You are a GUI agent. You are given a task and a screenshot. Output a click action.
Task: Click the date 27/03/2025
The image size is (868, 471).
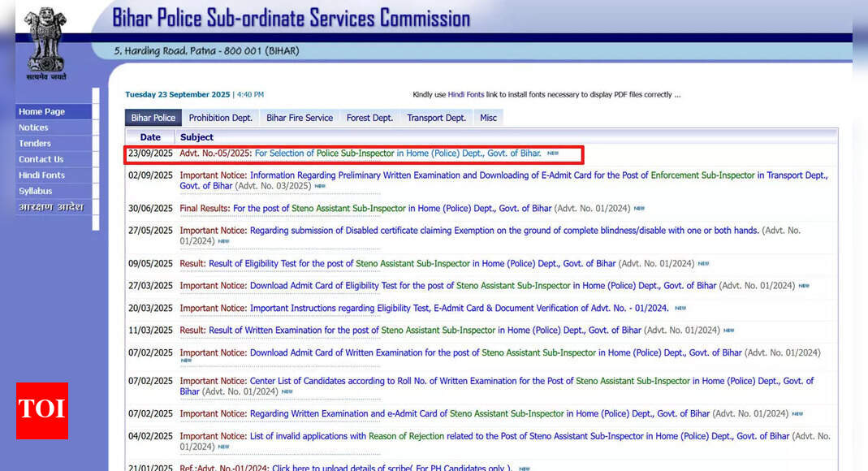point(150,286)
